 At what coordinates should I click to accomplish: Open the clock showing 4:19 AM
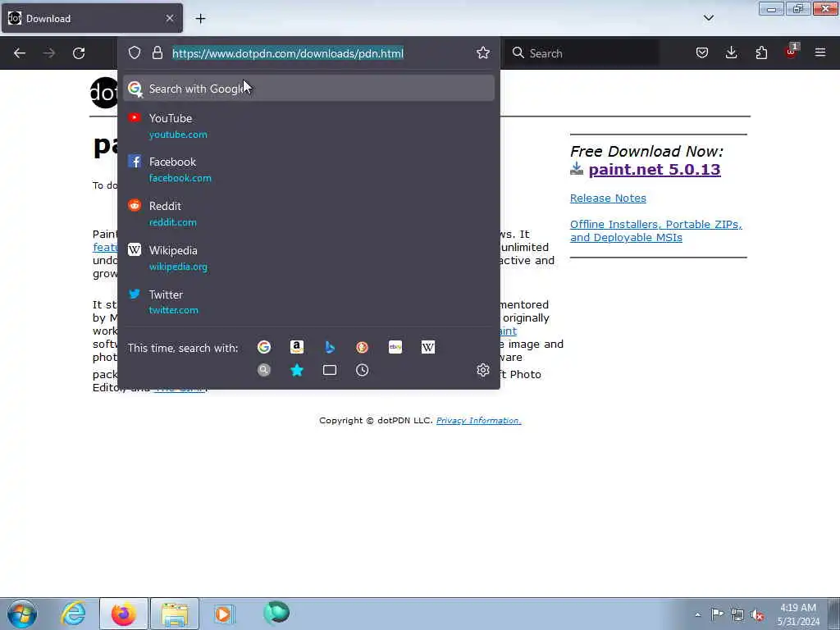[x=798, y=614]
